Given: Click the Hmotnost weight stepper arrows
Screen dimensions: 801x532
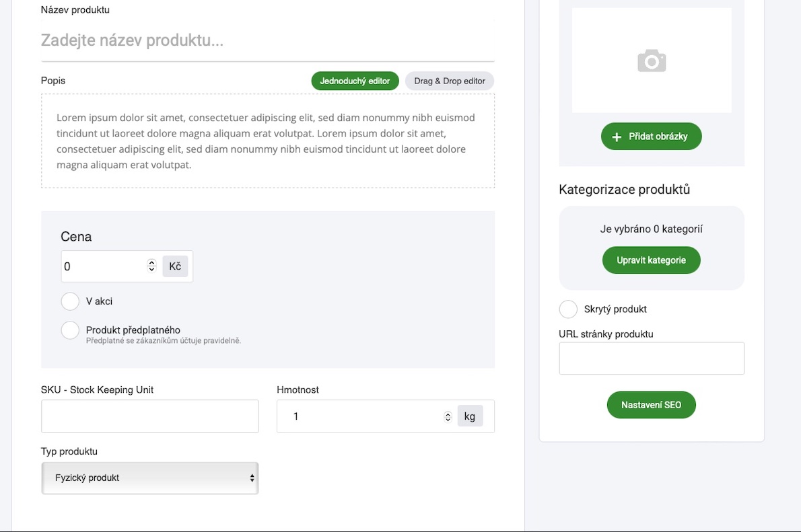Looking at the screenshot, I should point(448,417).
